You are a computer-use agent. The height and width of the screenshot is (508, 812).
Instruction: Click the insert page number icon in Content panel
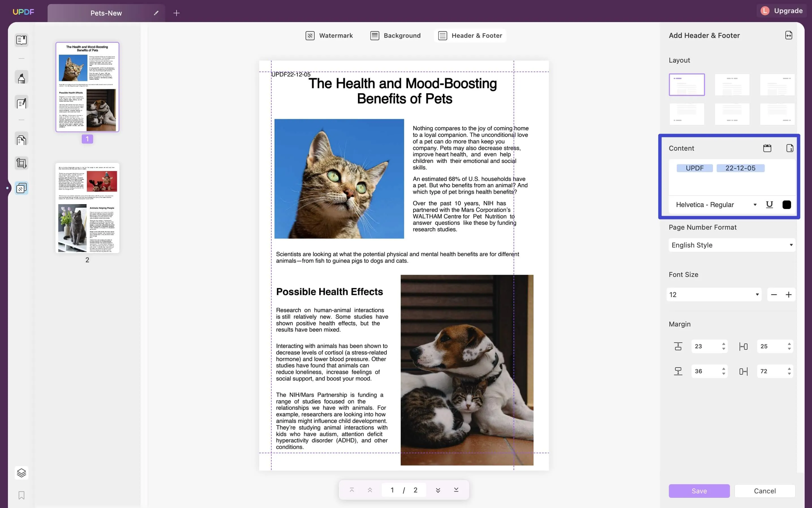[789, 148]
